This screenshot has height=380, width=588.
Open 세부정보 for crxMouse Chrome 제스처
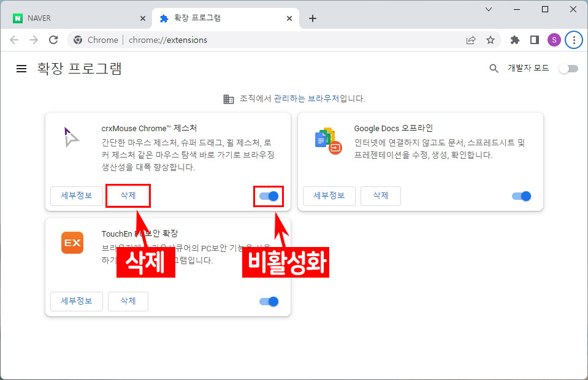point(77,196)
